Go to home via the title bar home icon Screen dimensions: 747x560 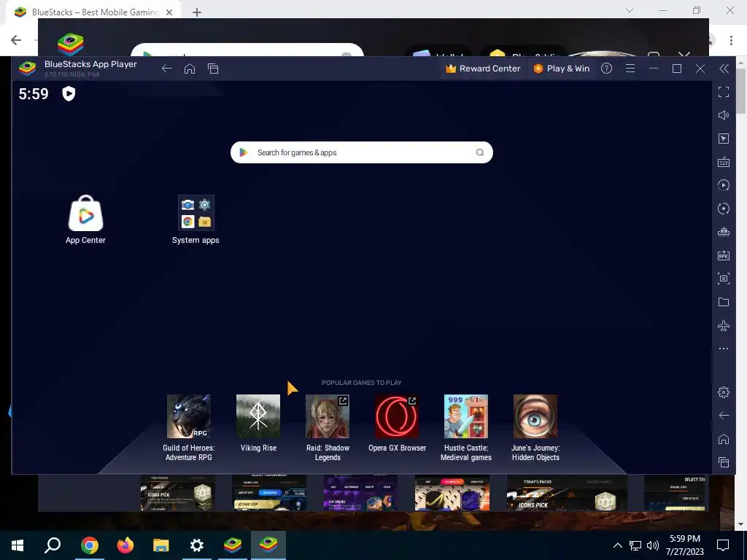pyautogui.click(x=190, y=69)
